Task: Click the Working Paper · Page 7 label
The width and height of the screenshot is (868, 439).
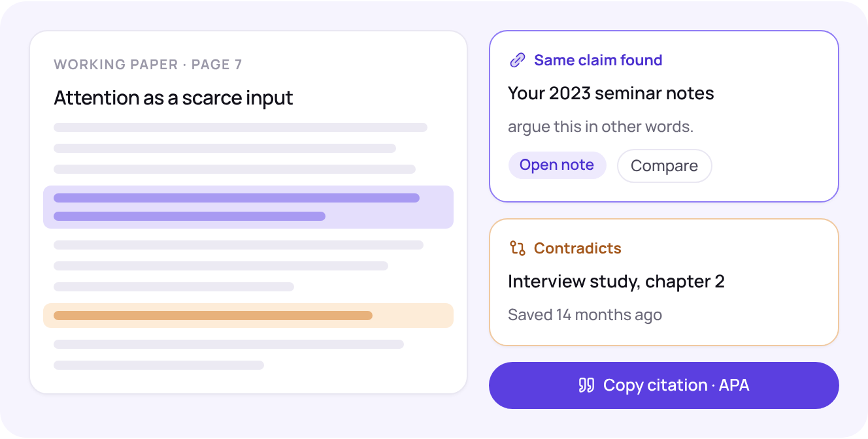Action: tap(148, 65)
